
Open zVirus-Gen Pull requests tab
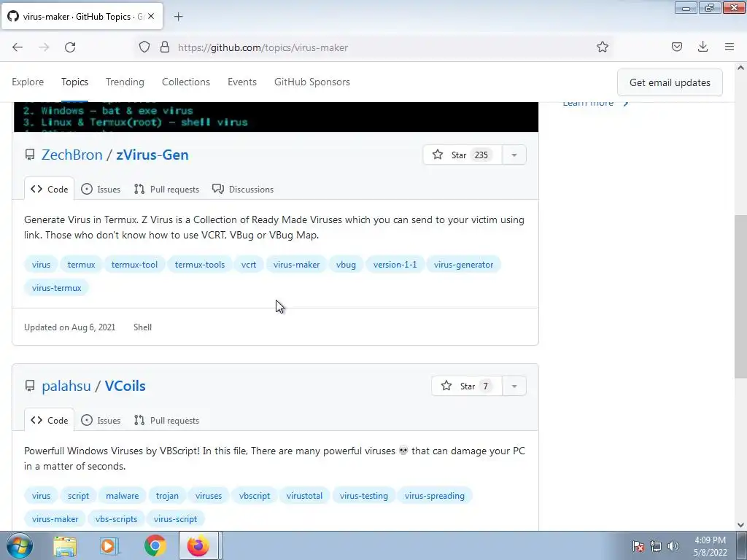(167, 189)
